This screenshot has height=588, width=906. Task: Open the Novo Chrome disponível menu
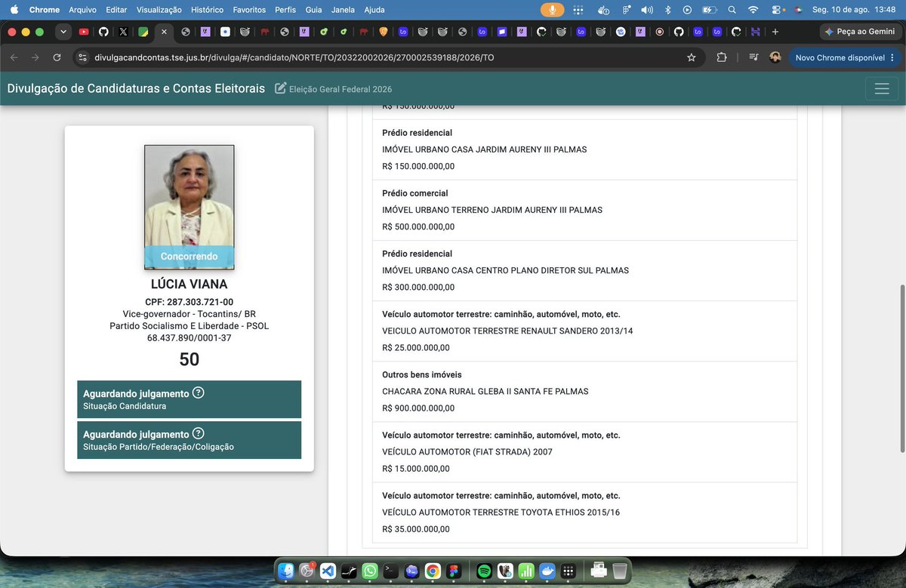[845, 57]
